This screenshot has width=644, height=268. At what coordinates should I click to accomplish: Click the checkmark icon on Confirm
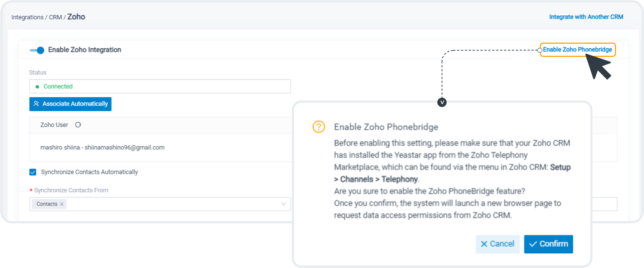click(x=533, y=244)
